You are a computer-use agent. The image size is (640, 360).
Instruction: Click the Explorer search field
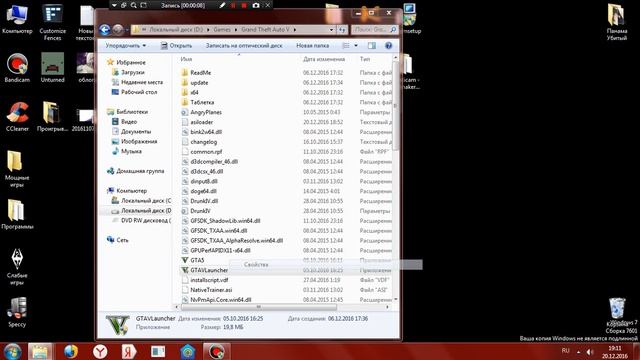pyautogui.click(x=374, y=29)
